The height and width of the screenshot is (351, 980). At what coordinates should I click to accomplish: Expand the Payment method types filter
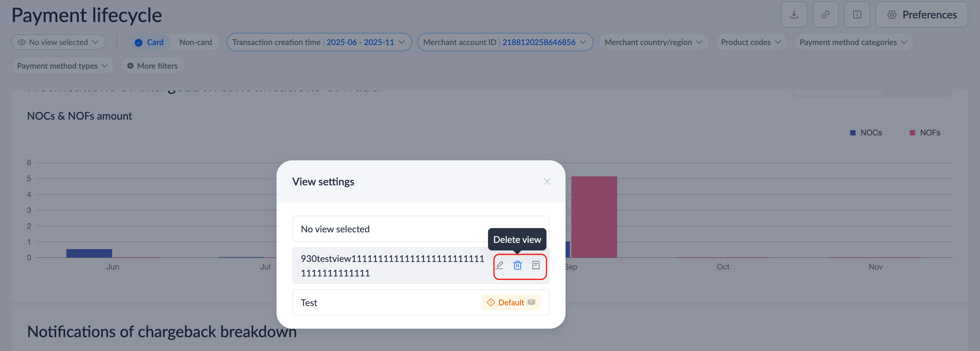coord(63,66)
